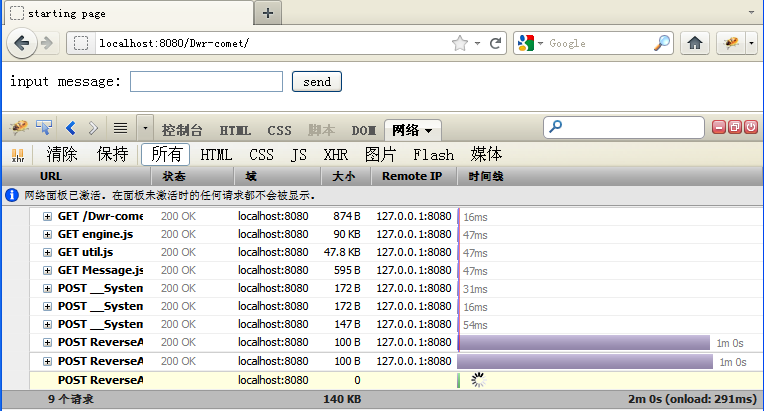Screen dimensions: 764x411
Task: Filter network requests by 媒体 media
Action: [x=486, y=154]
